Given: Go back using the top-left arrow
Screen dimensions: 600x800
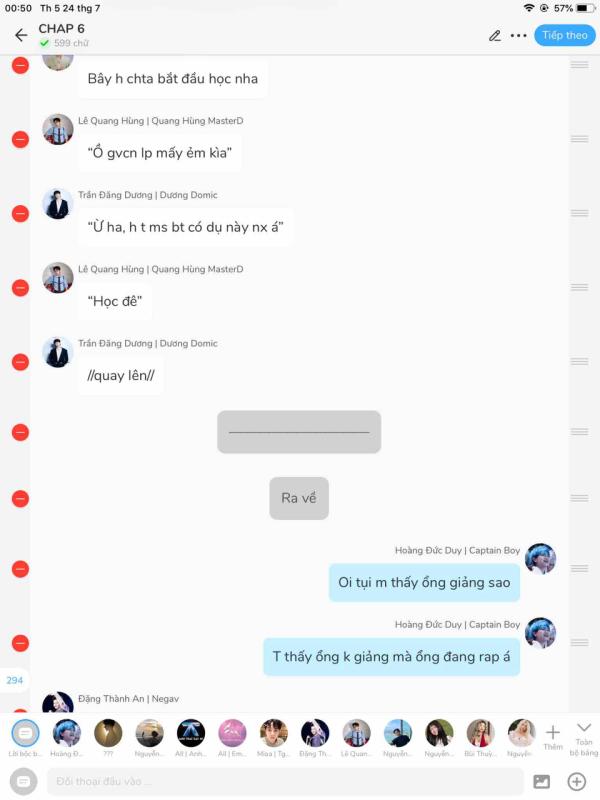Looking at the screenshot, I should point(21,35).
